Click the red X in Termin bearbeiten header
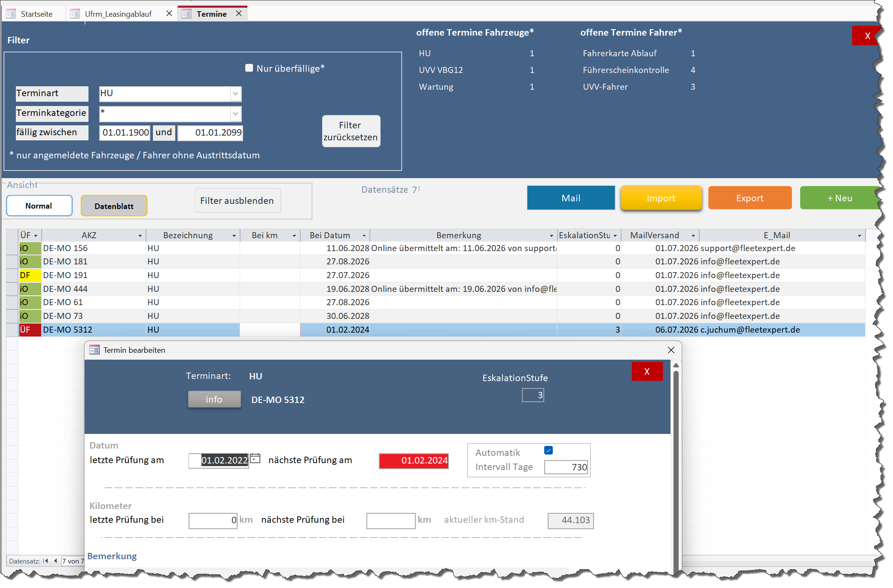This screenshot has width=893, height=588. pos(647,371)
